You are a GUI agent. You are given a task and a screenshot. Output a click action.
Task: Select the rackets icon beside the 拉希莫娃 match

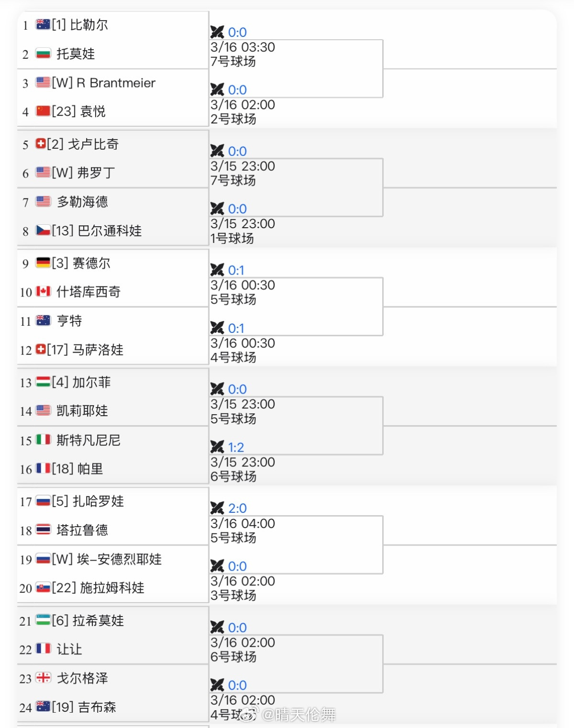click(x=218, y=628)
